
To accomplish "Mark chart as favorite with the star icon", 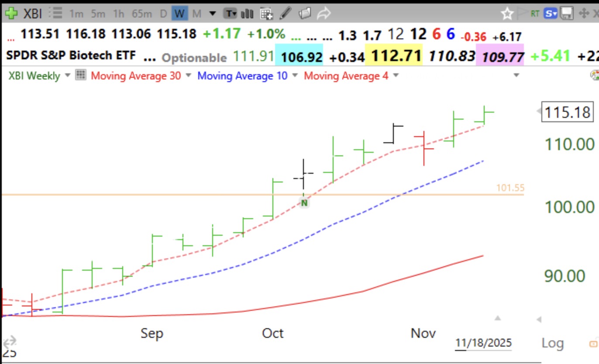I will click(x=507, y=14).
